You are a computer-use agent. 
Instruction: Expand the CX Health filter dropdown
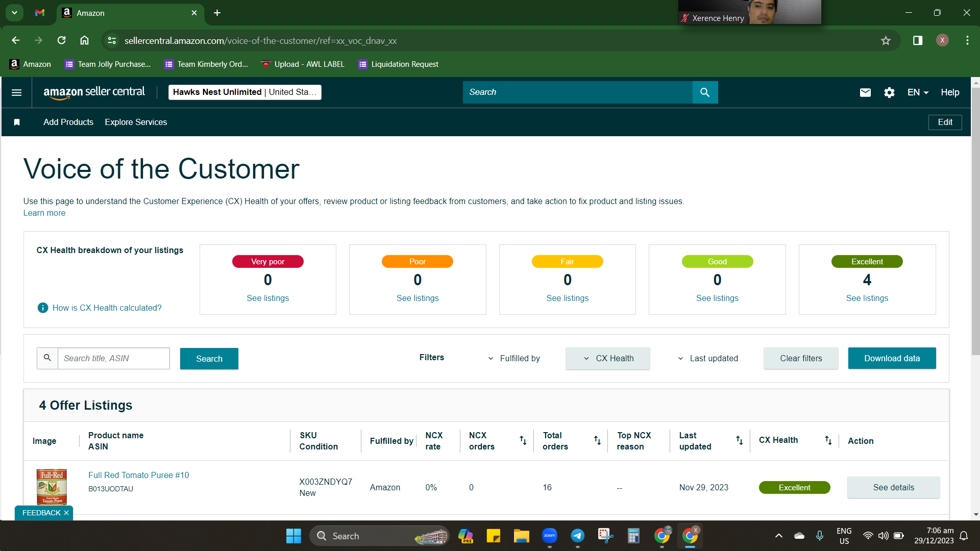coord(608,358)
